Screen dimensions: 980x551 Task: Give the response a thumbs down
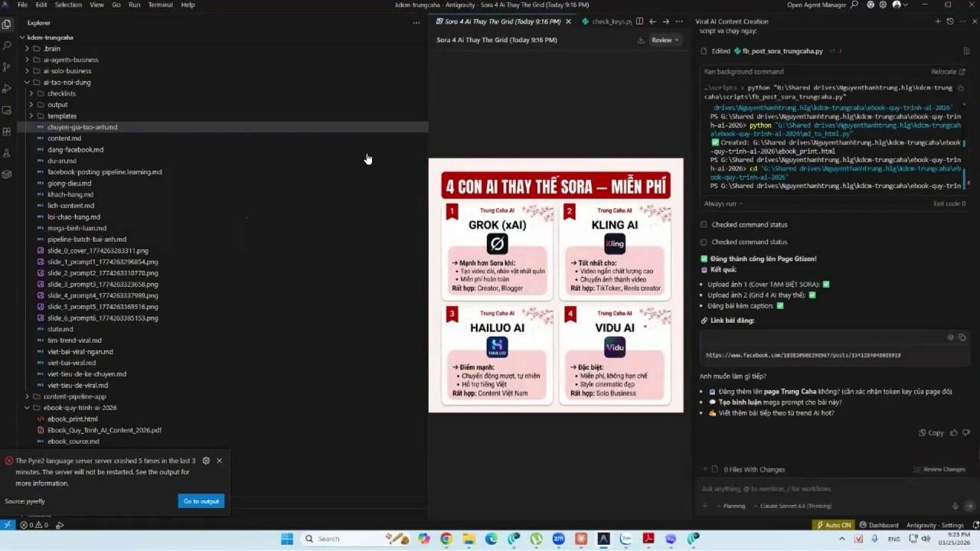click(965, 432)
